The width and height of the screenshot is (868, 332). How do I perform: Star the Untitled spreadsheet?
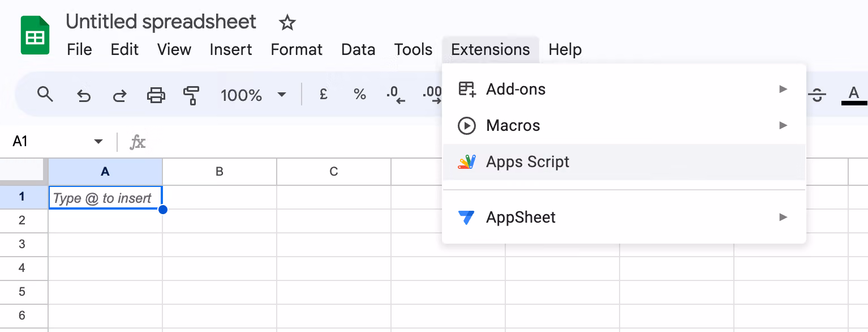[x=287, y=23]
